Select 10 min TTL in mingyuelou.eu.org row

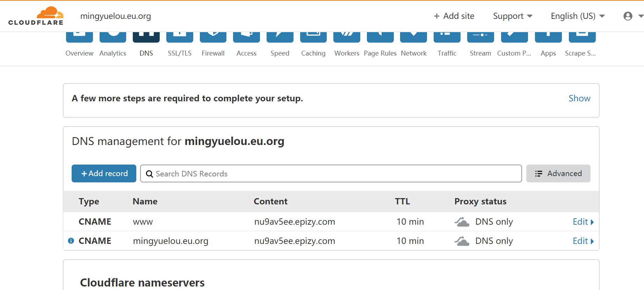(x=410, y=241)
